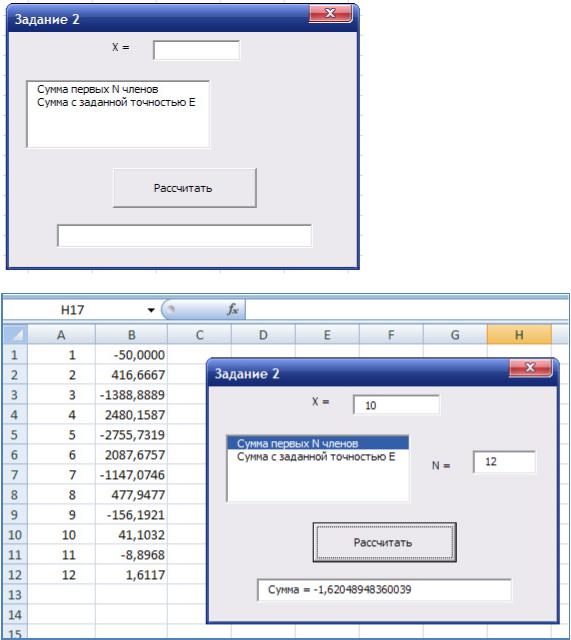This screenshot has width=571, height=640.
Task: Click cell with value -1147,0746
Action: [131, 475]
